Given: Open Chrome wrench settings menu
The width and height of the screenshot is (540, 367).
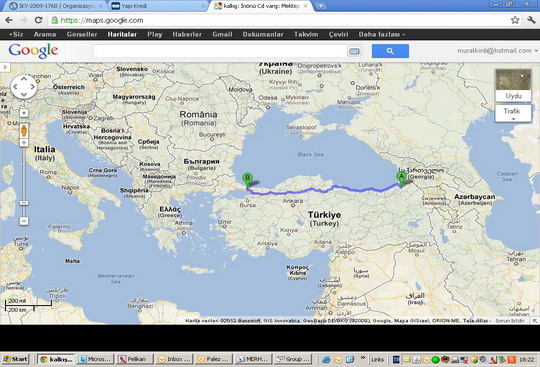Looking at the screenshot, I should 531,20.
